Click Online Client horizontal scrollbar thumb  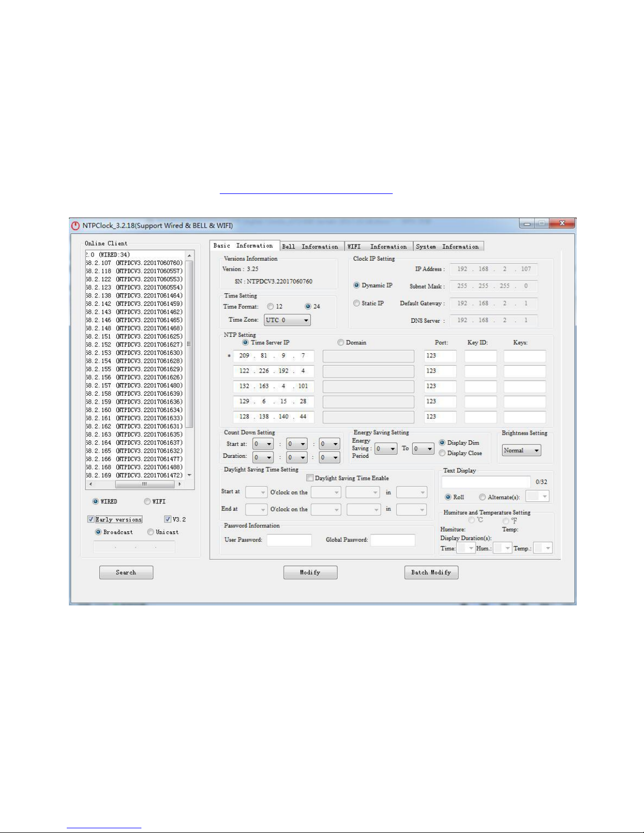pyautogui.click(x=144, y=484)
